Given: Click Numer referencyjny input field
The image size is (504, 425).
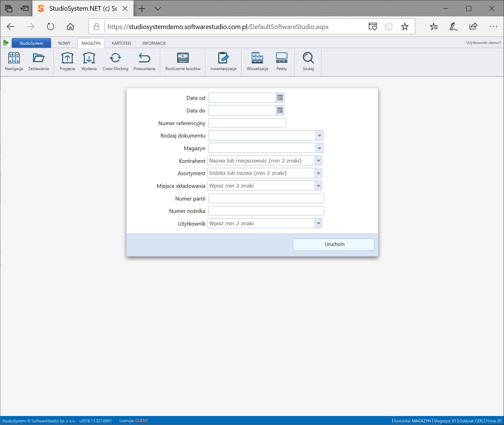Looking at the screenshot, I should tap(247, 123).
